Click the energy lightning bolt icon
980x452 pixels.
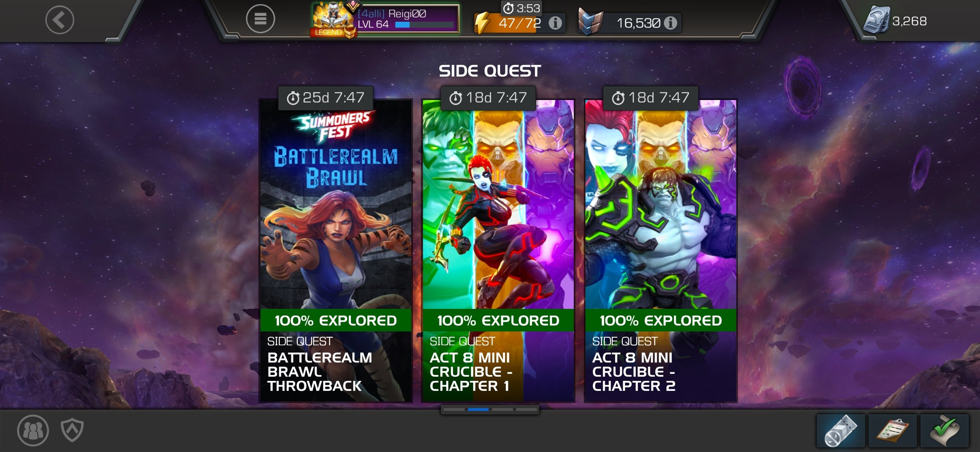[482, 23]
